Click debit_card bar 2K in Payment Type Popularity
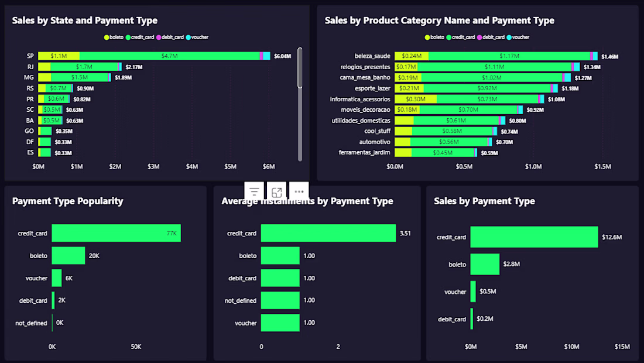644x363 pixels. click(53, 300)
